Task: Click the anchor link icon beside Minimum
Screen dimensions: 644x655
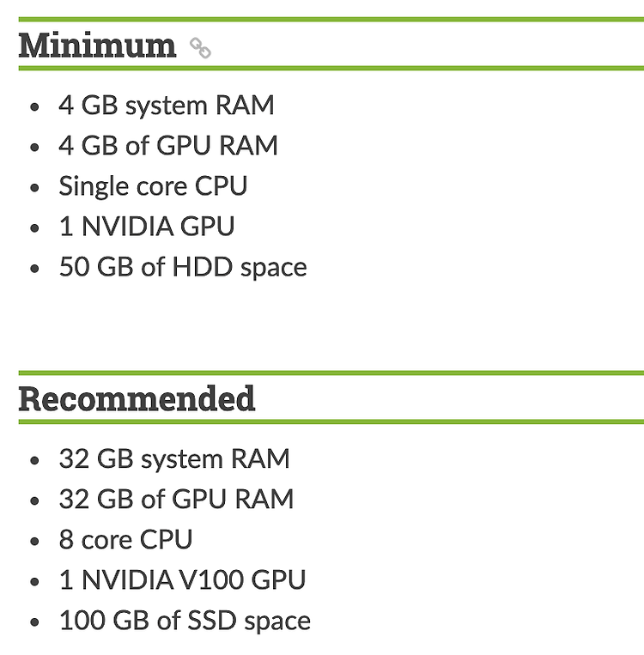Action: (x=200, y=47)
